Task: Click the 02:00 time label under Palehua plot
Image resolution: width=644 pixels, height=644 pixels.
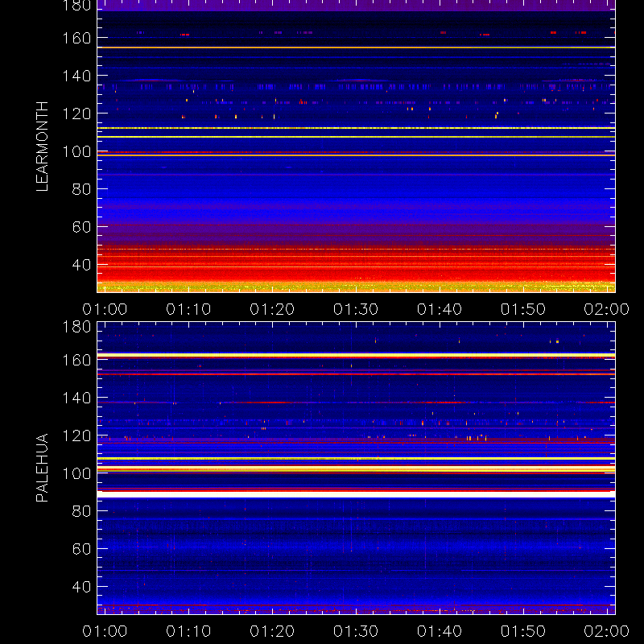Action: 607,631
